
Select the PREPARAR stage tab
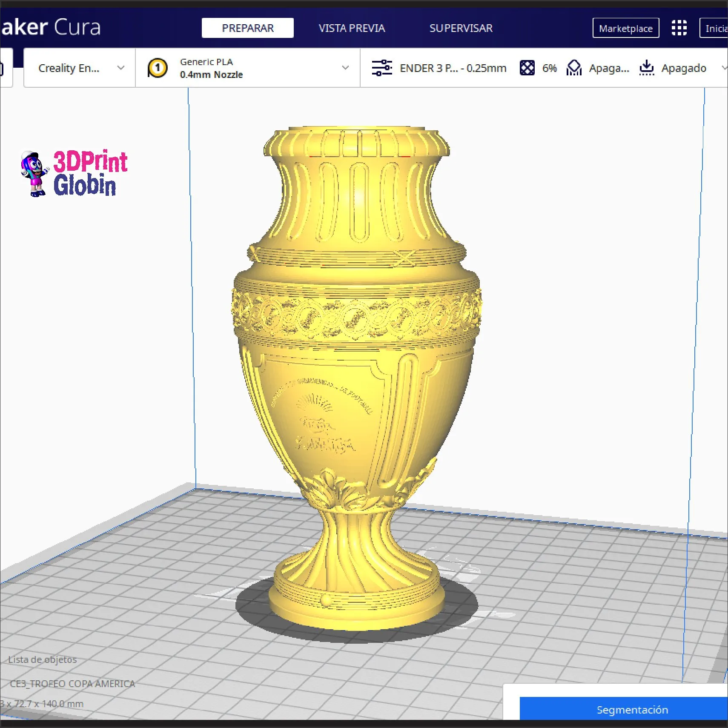point(247,28)
